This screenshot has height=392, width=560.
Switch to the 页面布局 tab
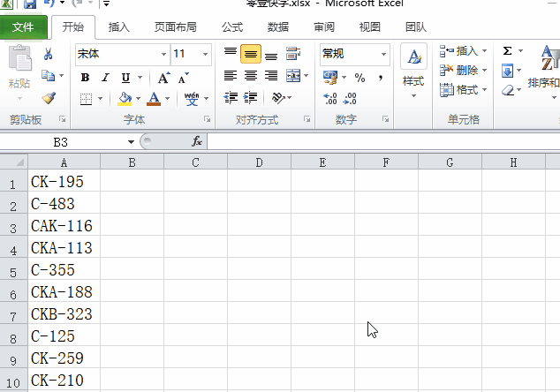(x=176, y=27)
